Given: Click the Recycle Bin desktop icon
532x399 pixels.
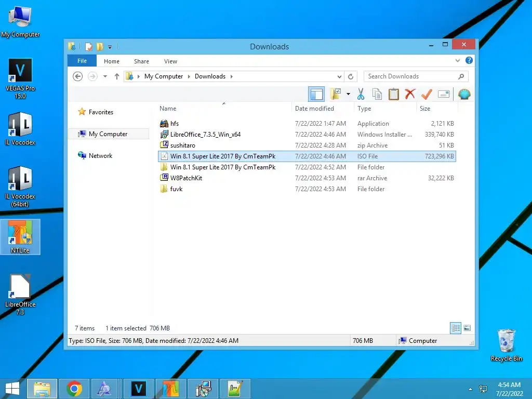Looking at the screenshot, I should 506,345.
